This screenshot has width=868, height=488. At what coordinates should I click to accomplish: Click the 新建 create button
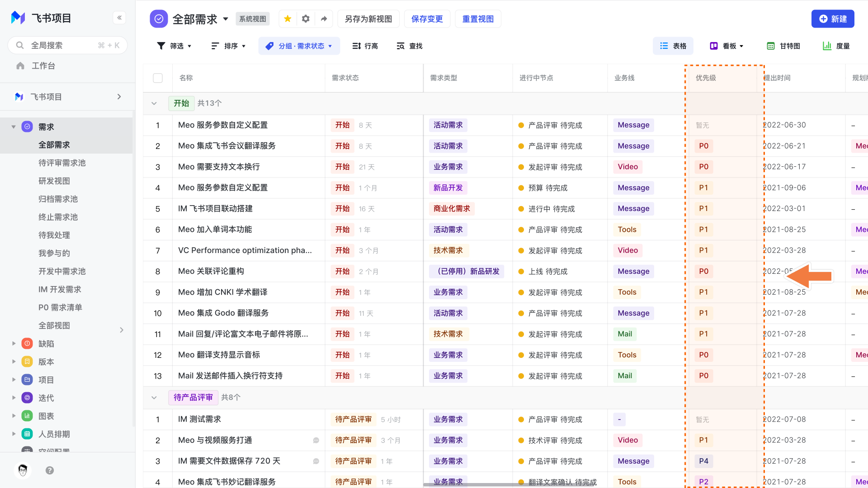pyautogui.click(x=833, y=19)
